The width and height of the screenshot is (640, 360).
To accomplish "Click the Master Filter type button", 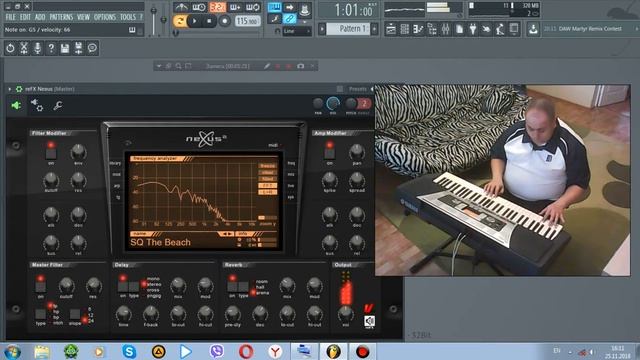I will tap(40, 314).
